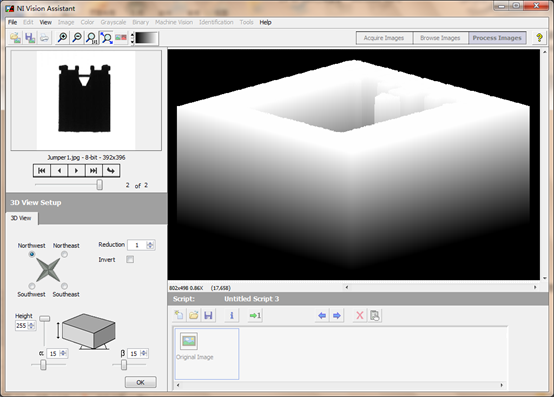Switch to the Browse Images tab
The image size is (554, 397).
coord(440,38)
